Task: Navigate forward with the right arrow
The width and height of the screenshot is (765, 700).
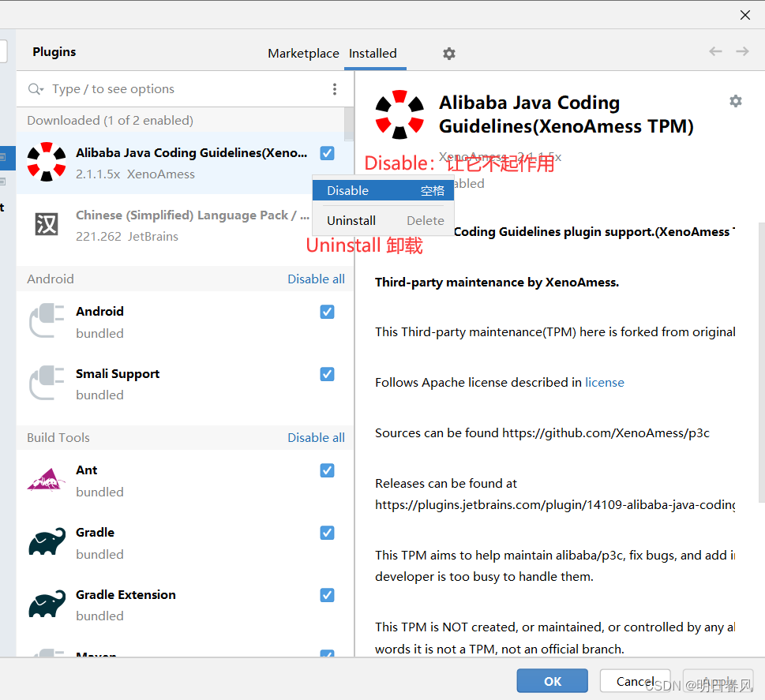Action: tap(742, 51)
